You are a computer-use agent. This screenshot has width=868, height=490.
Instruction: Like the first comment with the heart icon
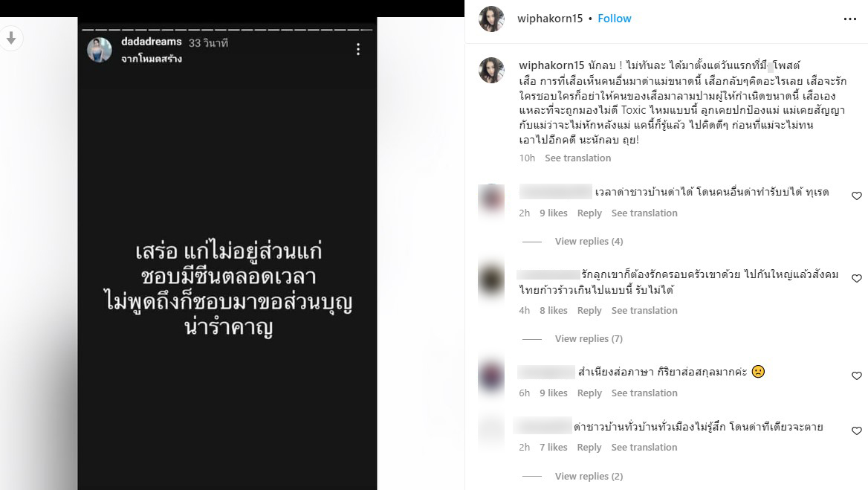pyautogui.click(x=856, y=196)
